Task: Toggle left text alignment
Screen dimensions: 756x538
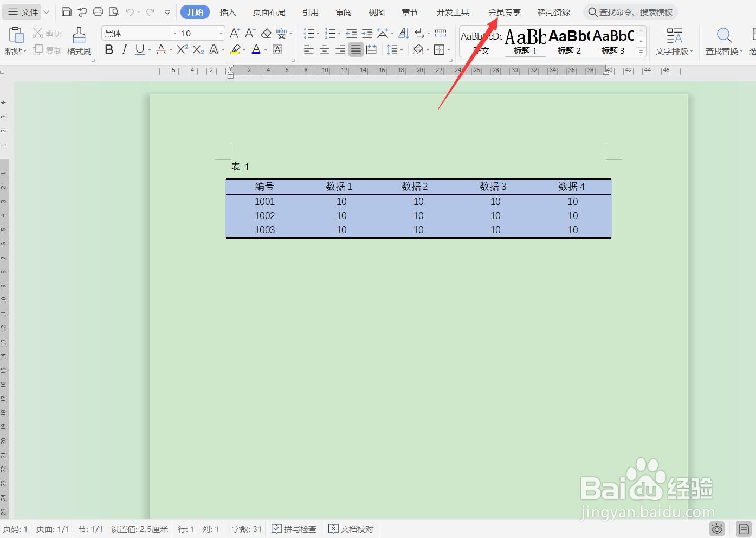Action: (x=309, y=50)
